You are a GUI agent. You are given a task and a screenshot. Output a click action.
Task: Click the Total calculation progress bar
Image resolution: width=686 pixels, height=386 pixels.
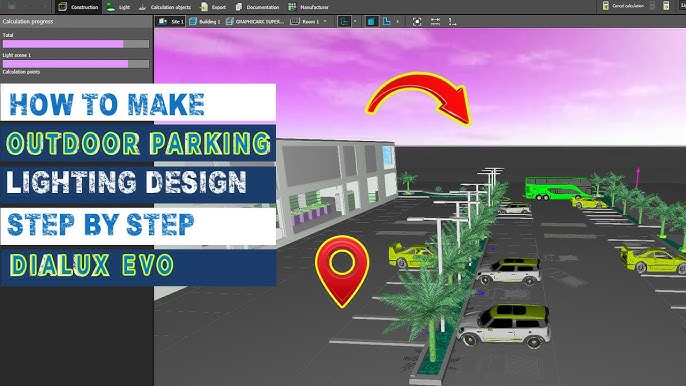coord(76,44)
